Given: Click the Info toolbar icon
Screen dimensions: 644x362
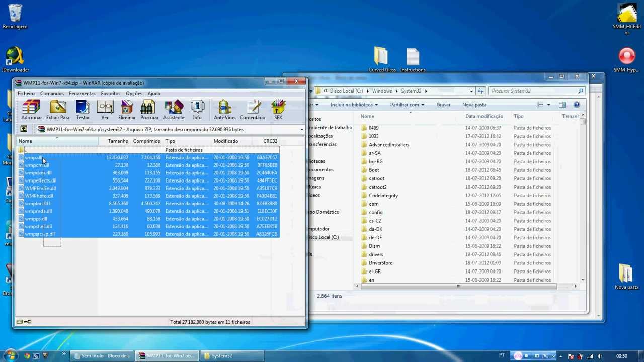Looking at the screenshot, I should pyautogui.click(x=197, y=110).
